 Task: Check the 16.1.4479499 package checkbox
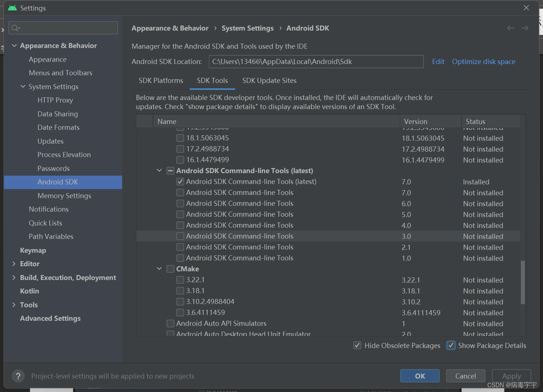tap(180, 160)
